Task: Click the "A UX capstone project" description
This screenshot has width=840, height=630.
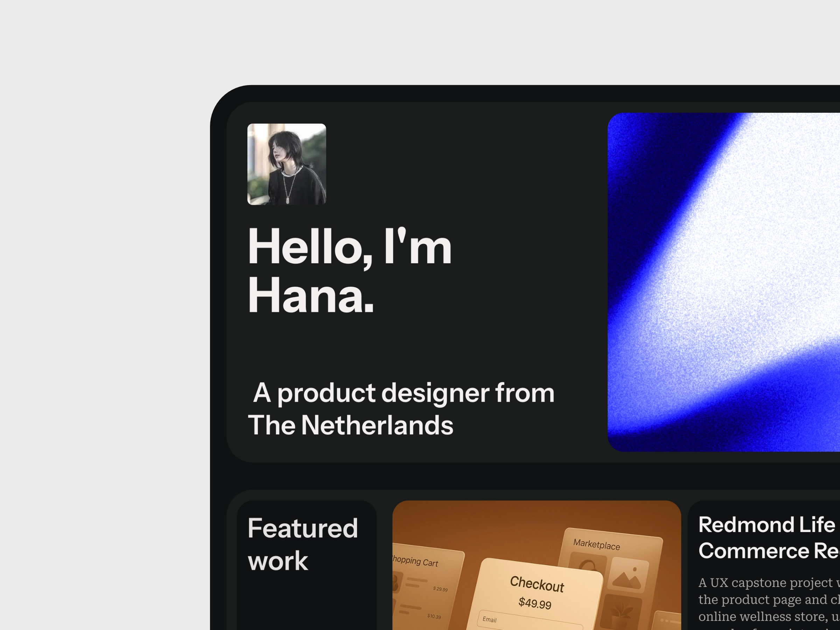Action: point(769,604)
